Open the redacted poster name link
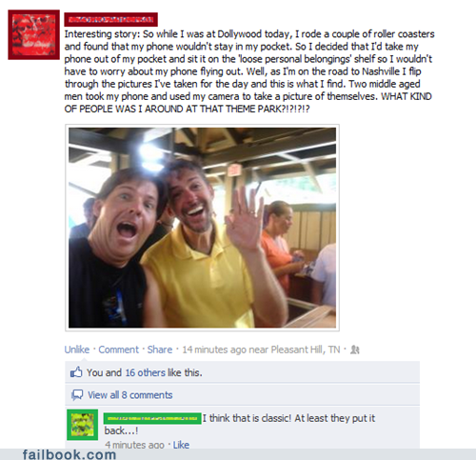The image size is (476, 460). tap(110, 20)
